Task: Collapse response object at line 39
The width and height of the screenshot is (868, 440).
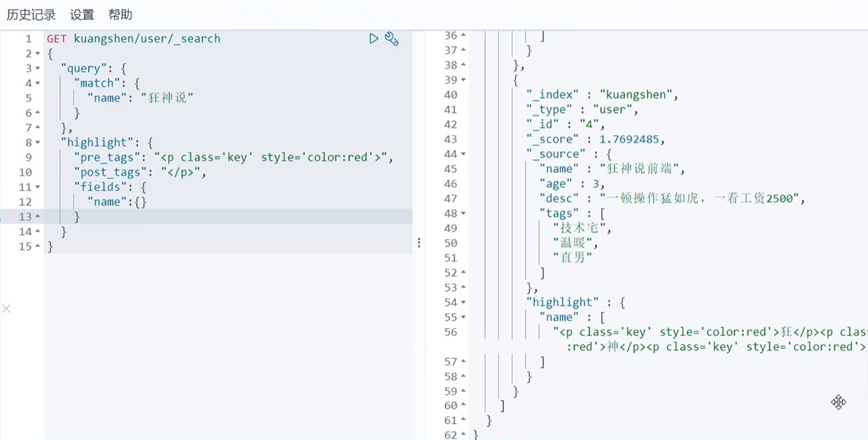Action: tap(463, 80)
